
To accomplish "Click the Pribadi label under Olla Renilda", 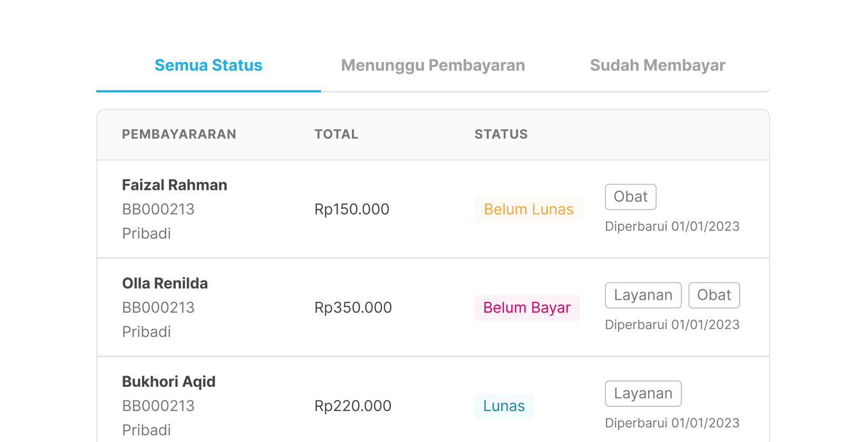I will [x=146, y=331].
